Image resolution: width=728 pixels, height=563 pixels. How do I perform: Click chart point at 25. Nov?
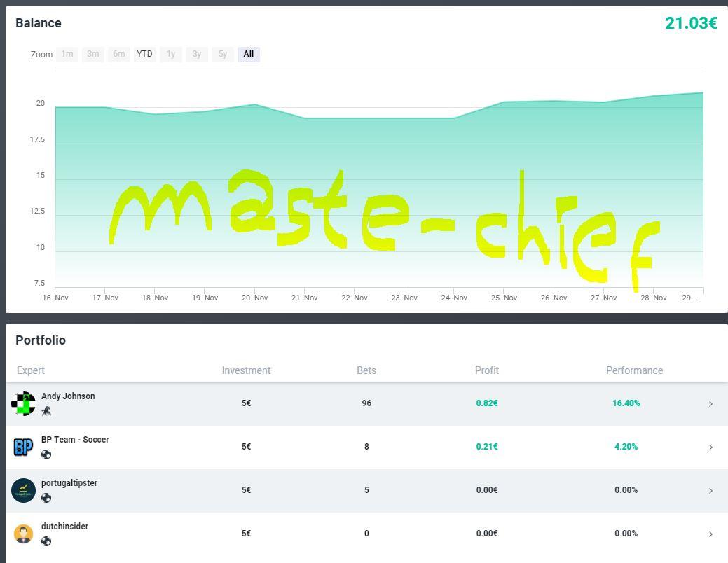pyautogui.click(x=504, y=102)
